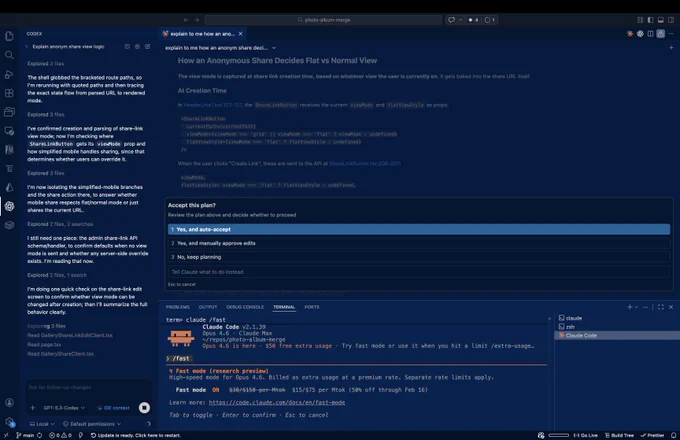Open the Manage gear icon in activity bar
The image size is (680, 440).
point(10,421)
